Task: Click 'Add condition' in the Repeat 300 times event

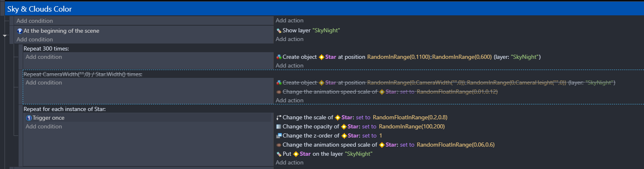Action: coord(43,57)
